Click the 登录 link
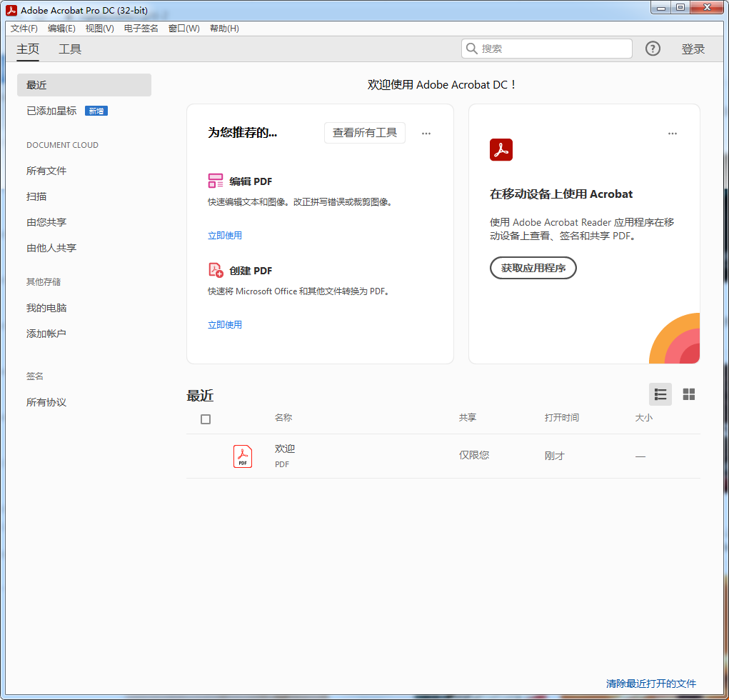 [693, 49]
